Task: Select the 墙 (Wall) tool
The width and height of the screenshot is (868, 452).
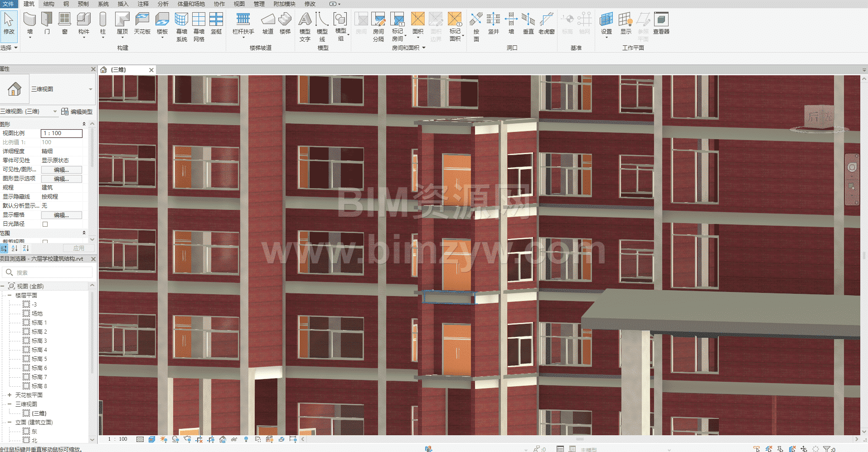Action: point(30,24)
